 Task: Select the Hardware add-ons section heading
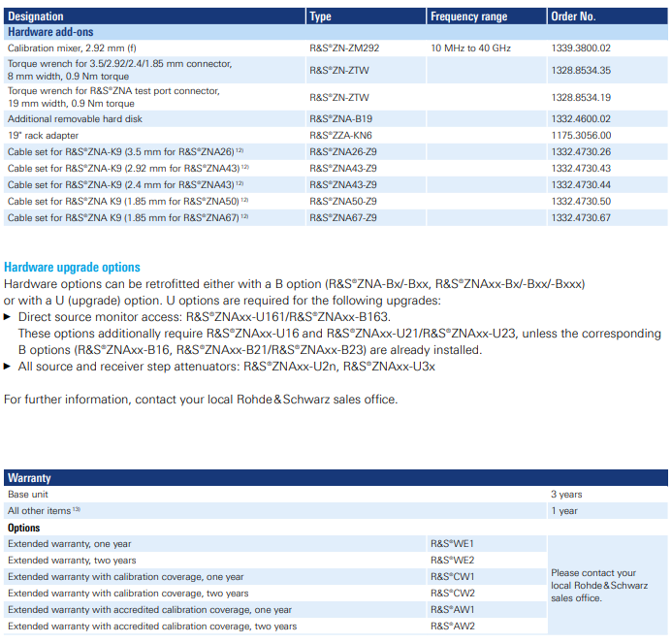50,32
